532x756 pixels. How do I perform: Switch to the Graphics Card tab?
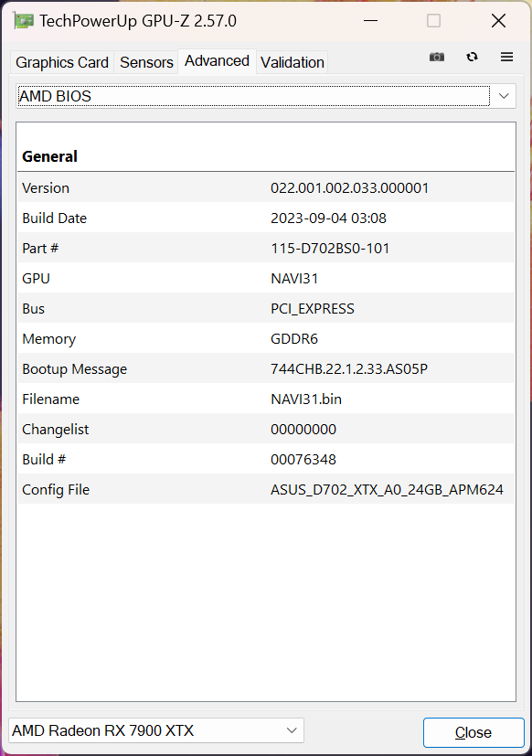(62, 62)
